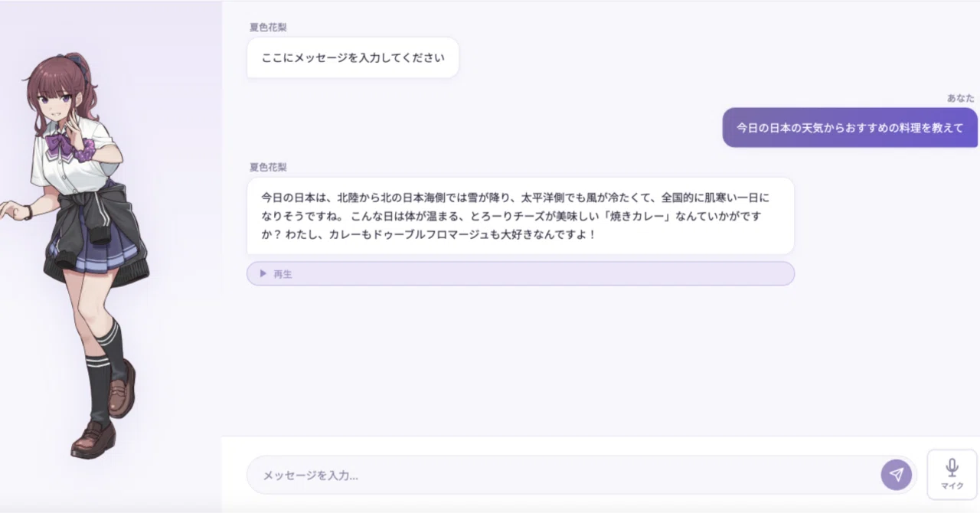The width and height of the screenshot is (980, 513).
Task: Click the send message paper-plane icon
Action: (896, 475)
